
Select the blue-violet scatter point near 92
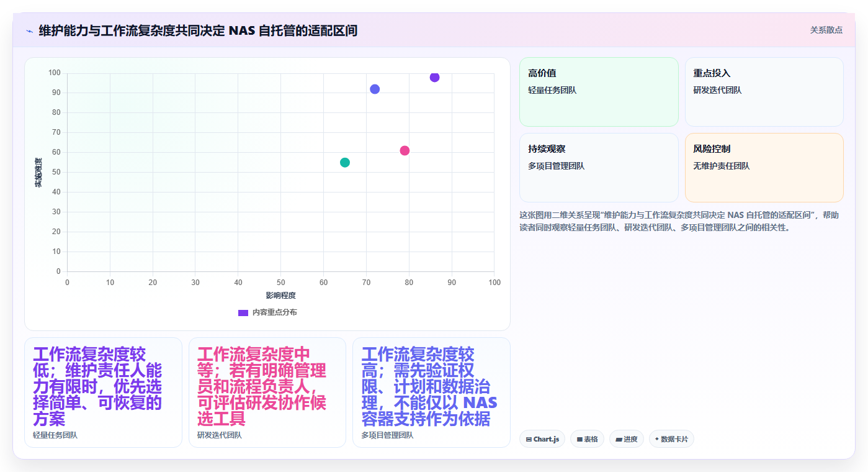pos(375,89)
